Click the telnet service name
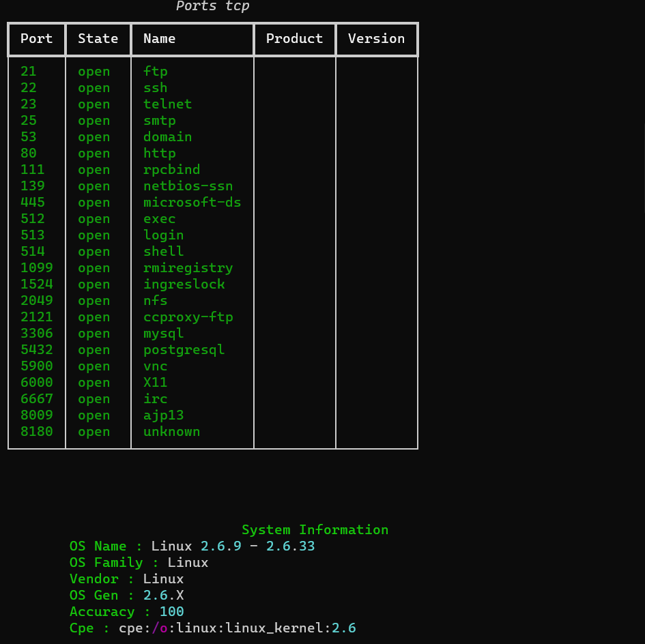This screenshot has height=644, width=645. [x=167, y=104]
